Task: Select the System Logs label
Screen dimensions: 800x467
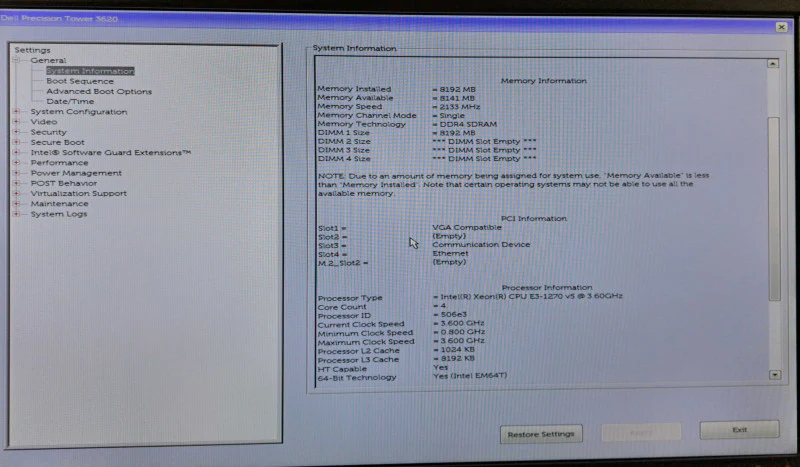Action: tap(59, 214)
